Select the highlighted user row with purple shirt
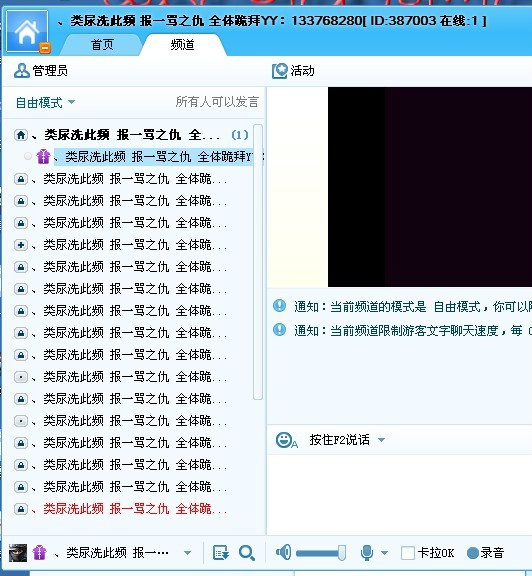 pos(154,157)
